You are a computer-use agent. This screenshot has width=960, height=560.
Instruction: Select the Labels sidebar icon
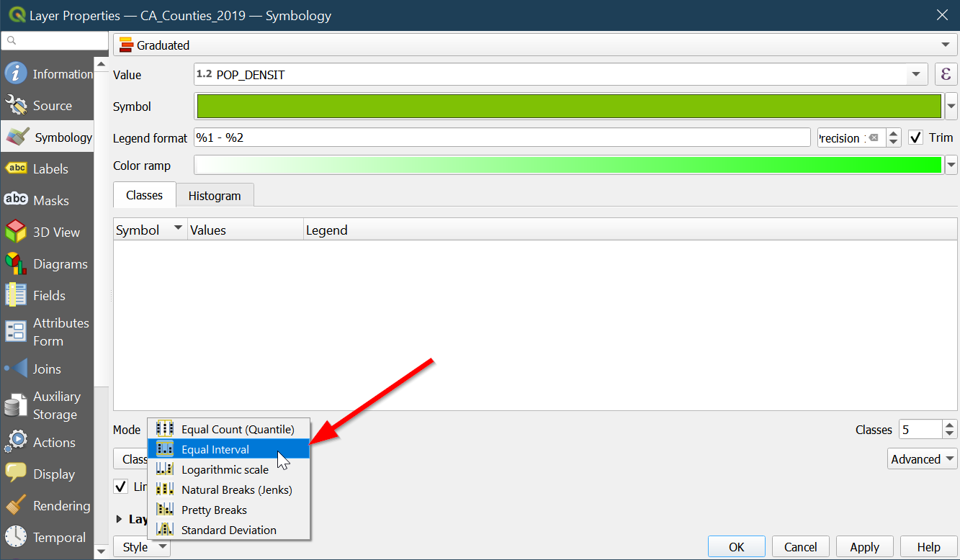[x=16, y=168]
